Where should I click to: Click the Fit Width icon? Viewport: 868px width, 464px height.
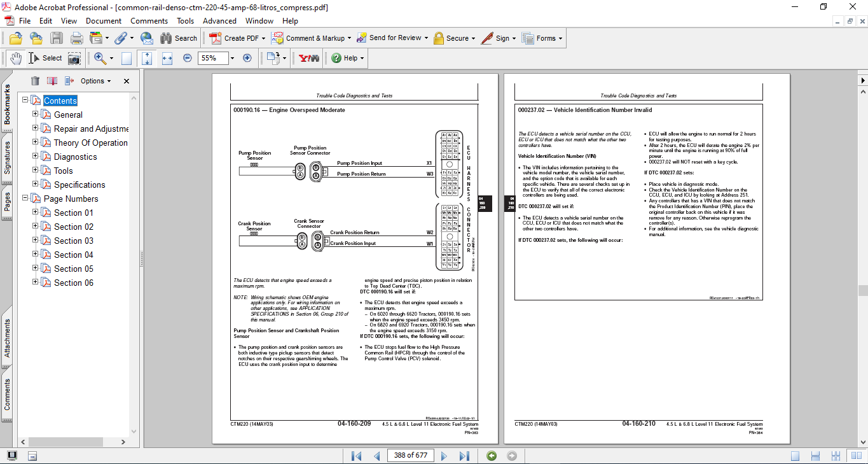point(167,58)
